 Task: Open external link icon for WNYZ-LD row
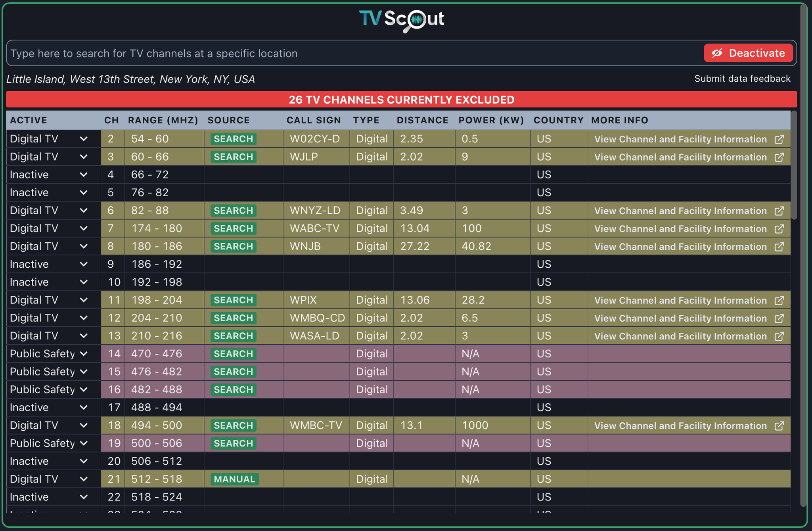pyautogui.click(x=779, y=211)
